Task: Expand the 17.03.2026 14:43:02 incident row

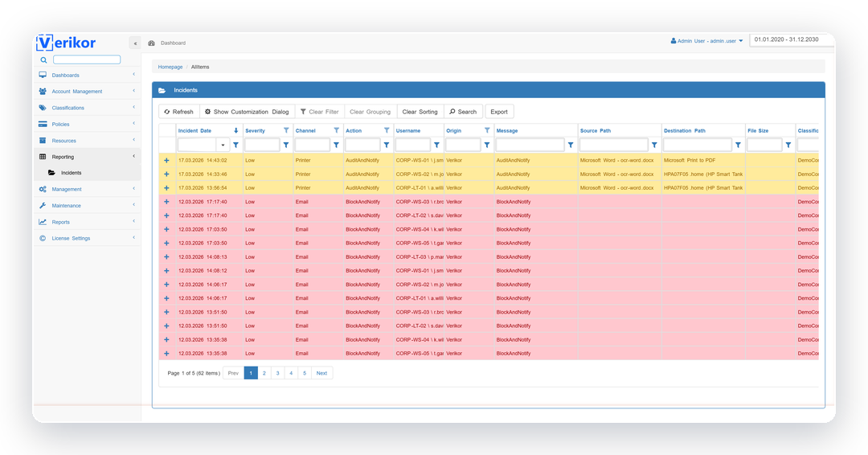Action: tap(166, 161)
